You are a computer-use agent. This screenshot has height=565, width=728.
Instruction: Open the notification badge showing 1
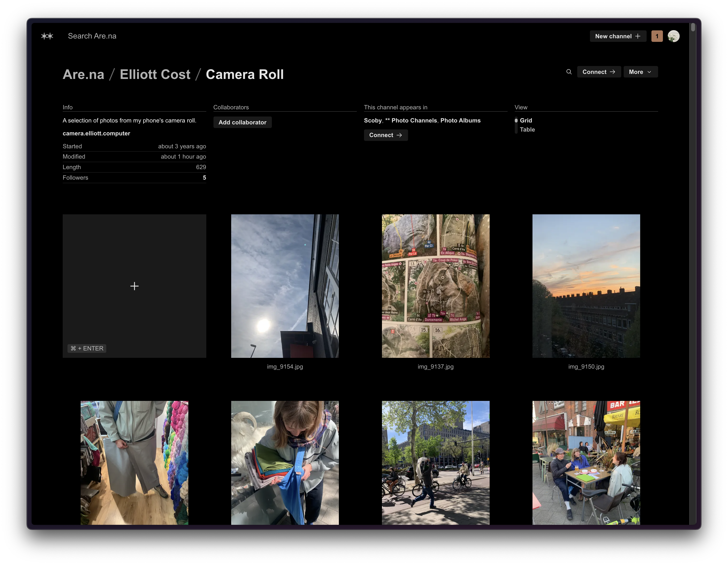point(657,36)
